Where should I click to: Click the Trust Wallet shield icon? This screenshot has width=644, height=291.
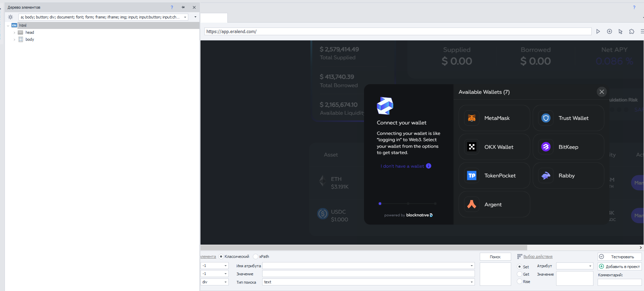(x=546, y=118)
